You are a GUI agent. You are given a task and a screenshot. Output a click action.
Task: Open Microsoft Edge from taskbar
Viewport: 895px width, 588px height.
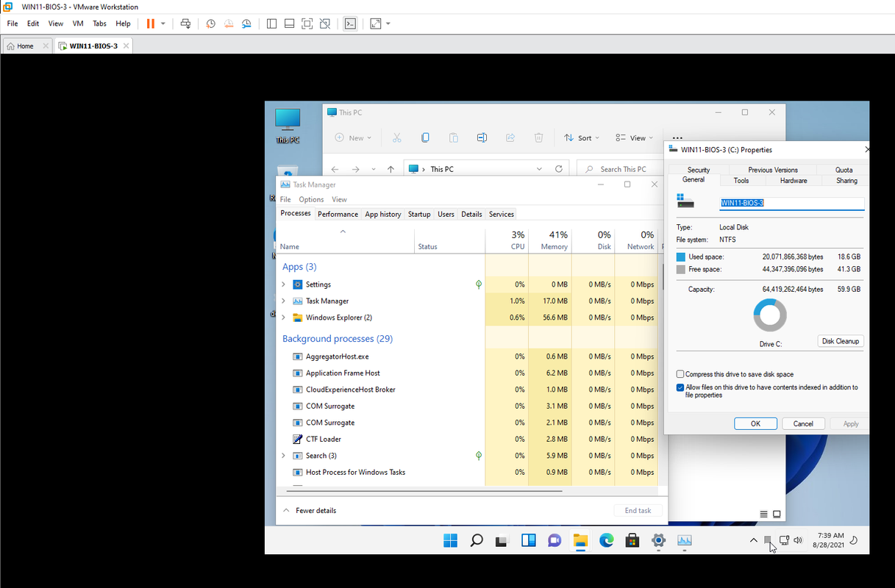coord(606,541)
